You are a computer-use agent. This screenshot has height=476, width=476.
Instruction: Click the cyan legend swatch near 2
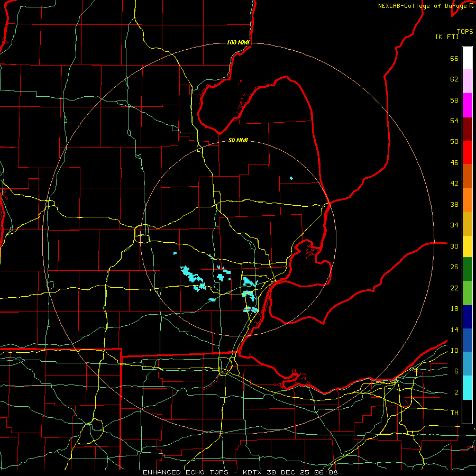coord(467,388)
